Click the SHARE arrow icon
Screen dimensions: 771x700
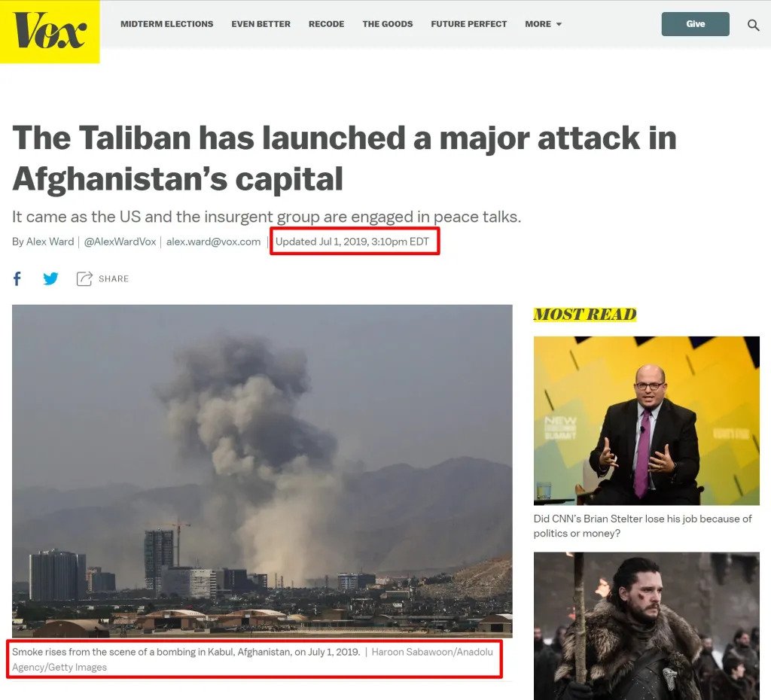84,278
